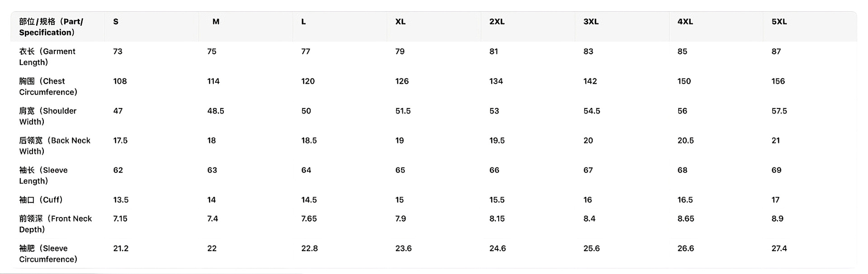The width and height of the screenshot is (868, 274).
Task: Click the Sleeve Circumference row label
Action: [x=48, y=254]
